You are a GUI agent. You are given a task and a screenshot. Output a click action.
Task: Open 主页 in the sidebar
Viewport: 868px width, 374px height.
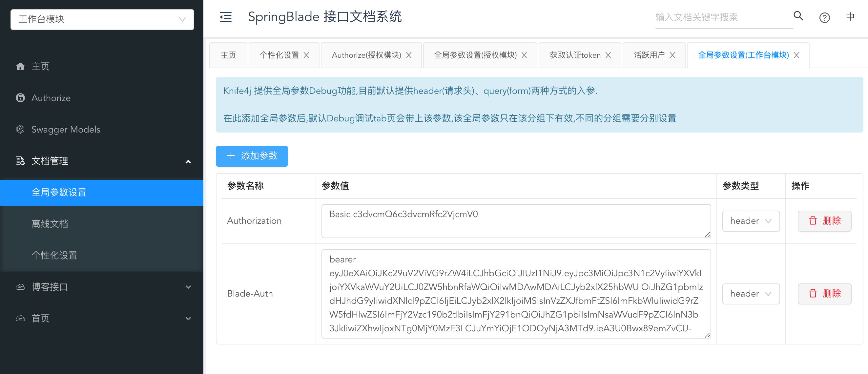(x=101, y=66)
